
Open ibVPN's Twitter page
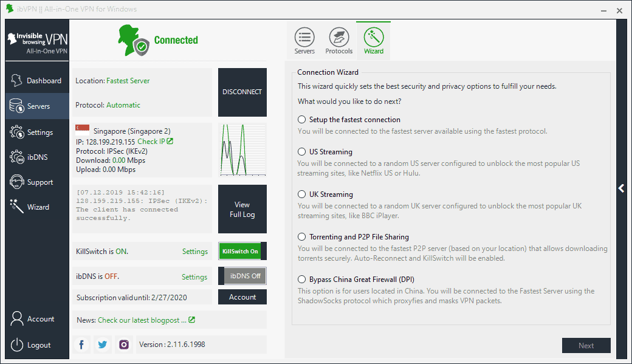102,344
